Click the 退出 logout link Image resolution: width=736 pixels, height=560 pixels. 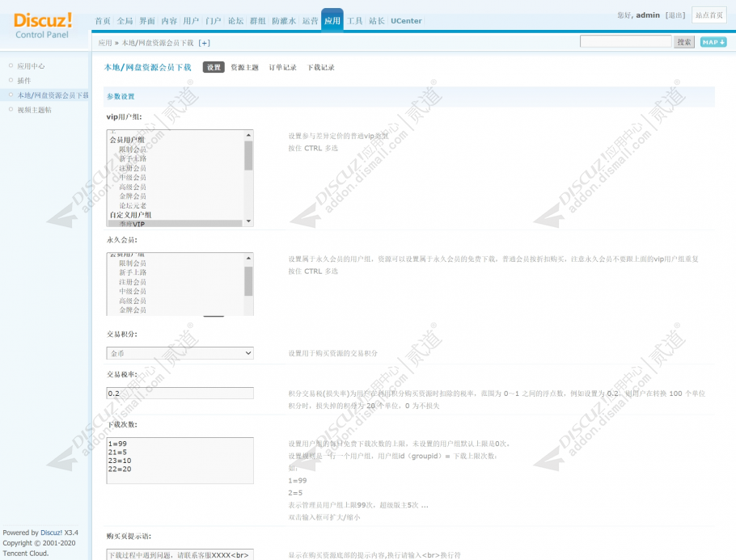pos(675,15)
